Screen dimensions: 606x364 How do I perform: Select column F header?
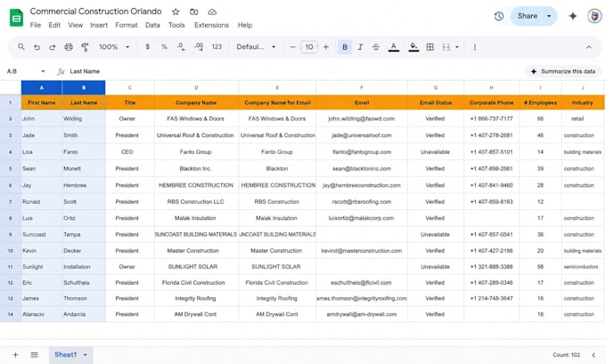pyautogui.click(x=362, y=87)
